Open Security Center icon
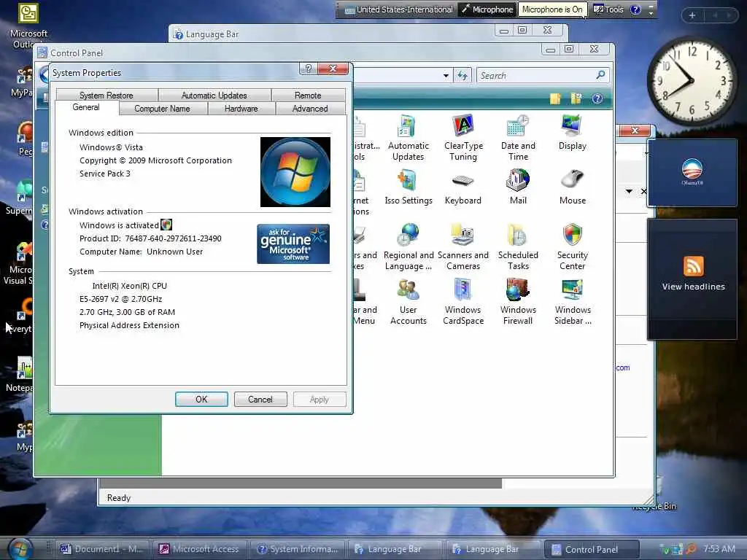The height and width of the screenshot is (560, 747). pyautogui.click(x=572, y=246)
